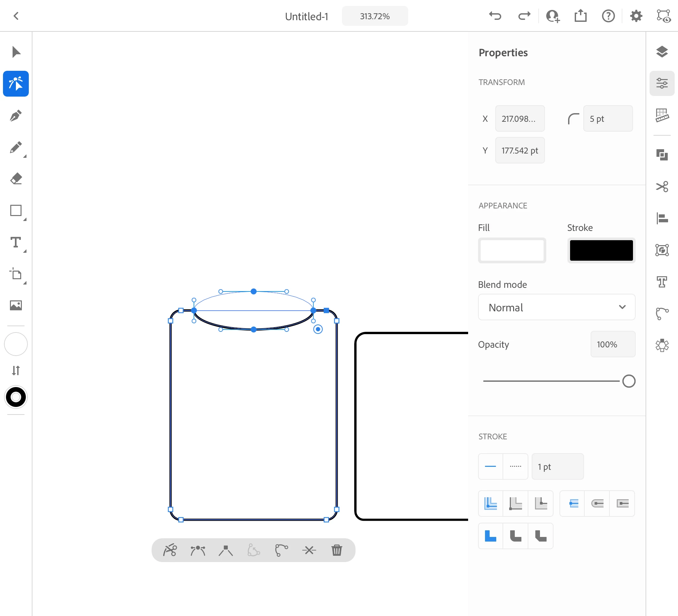Open the Layers panel
This screenshot has height=616, width=678.
tap(661, 52)
